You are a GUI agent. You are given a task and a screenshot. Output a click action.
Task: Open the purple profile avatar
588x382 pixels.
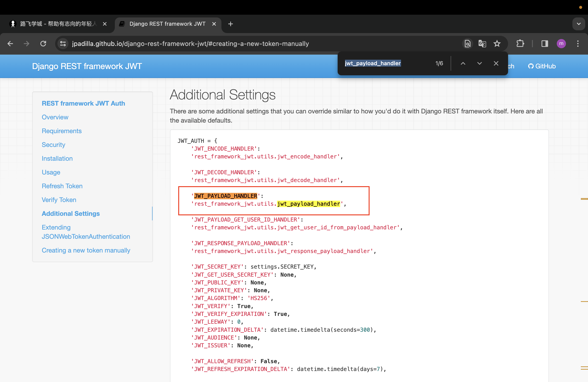coord(561,44)
